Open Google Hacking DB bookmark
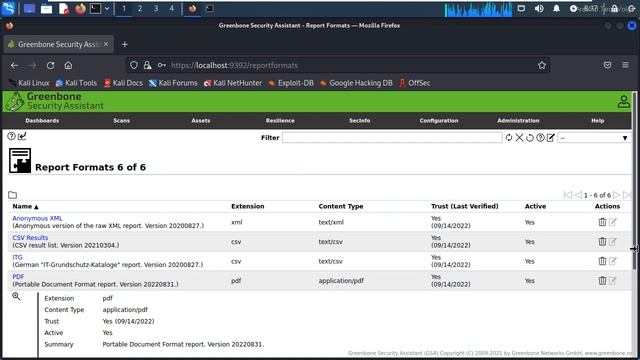This screenshot has height=360, width=640. point(356,83)
